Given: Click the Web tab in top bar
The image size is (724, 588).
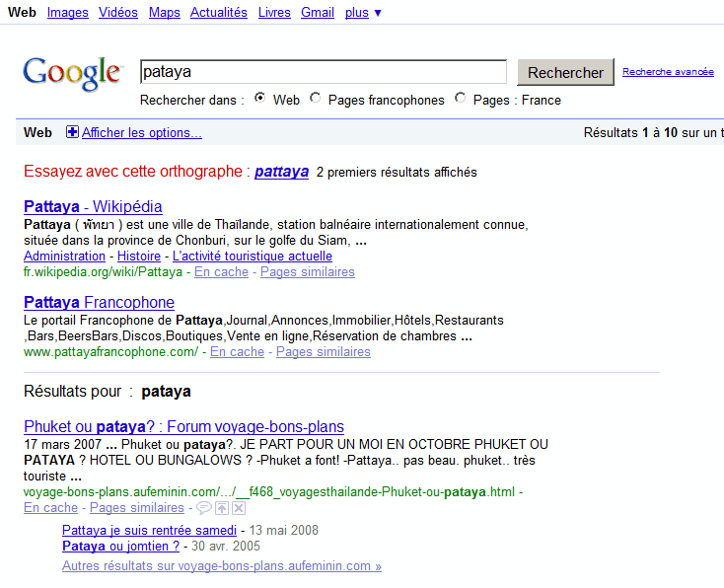Looking at the screenshot, I should (22, 13).
